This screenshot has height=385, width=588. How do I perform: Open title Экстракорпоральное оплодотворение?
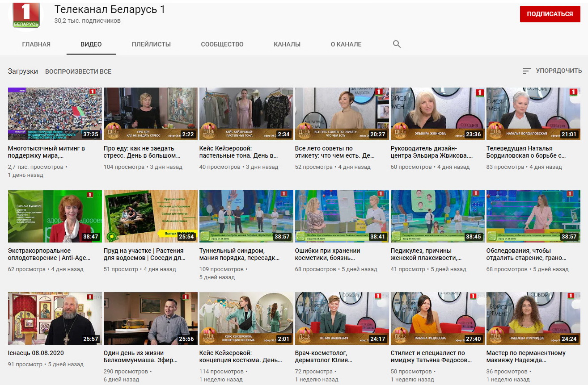[49, 255]
